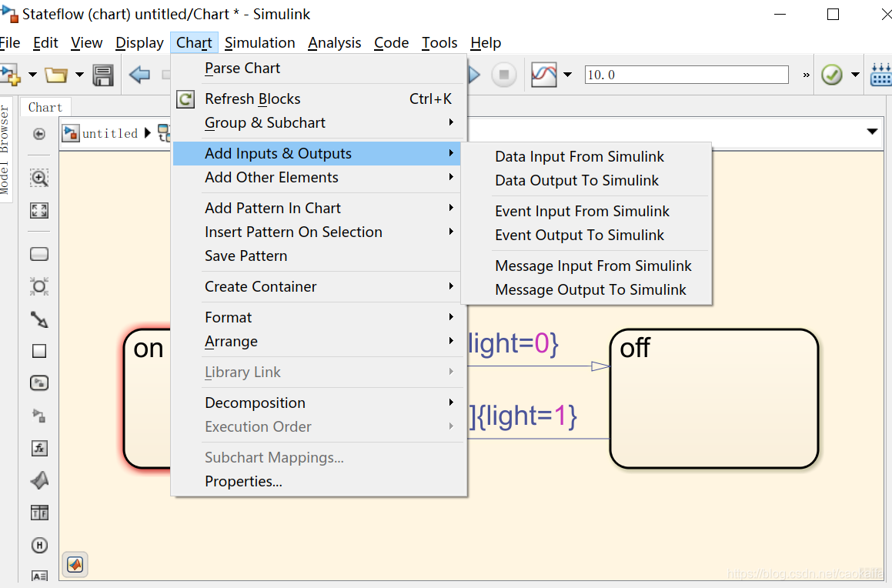Open Data Inspector dropdown arrow
Image resolution: width=892 pixels, height=588 pixels.
point(567,75)
